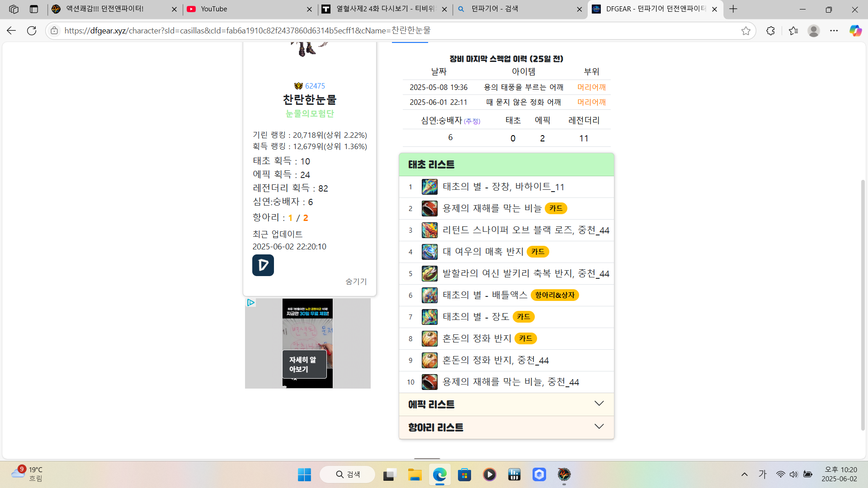Click 대 여우의 매혹 반지 item icon
The width and height of the screenshot is (868, 488).
(429, 252)
